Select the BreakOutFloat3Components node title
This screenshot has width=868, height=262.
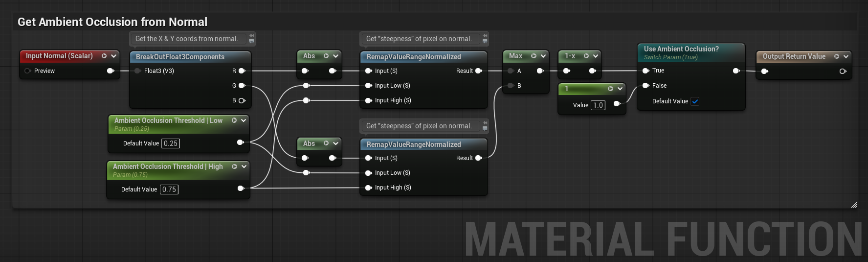pos(180,57)
